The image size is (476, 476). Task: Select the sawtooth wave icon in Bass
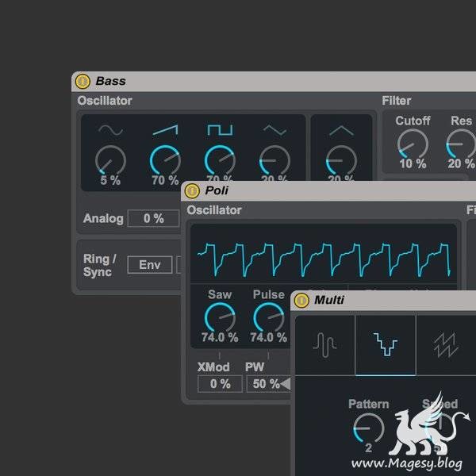click(165, 129)
